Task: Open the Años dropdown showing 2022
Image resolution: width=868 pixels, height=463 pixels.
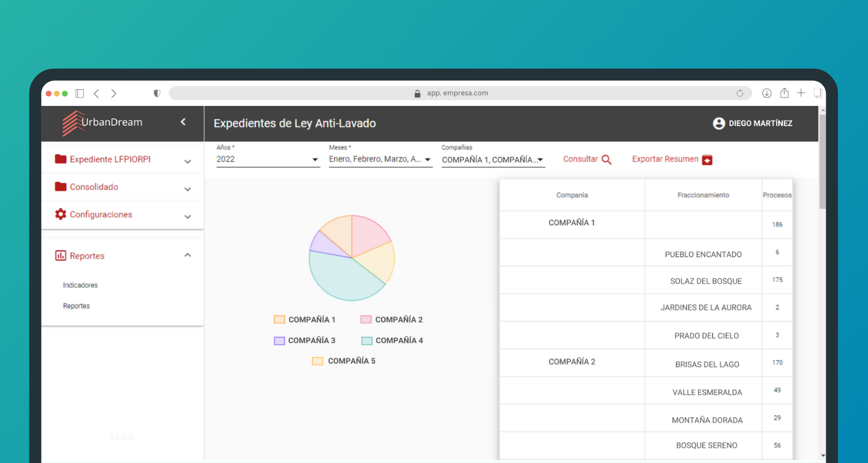Action: point(268,159)
